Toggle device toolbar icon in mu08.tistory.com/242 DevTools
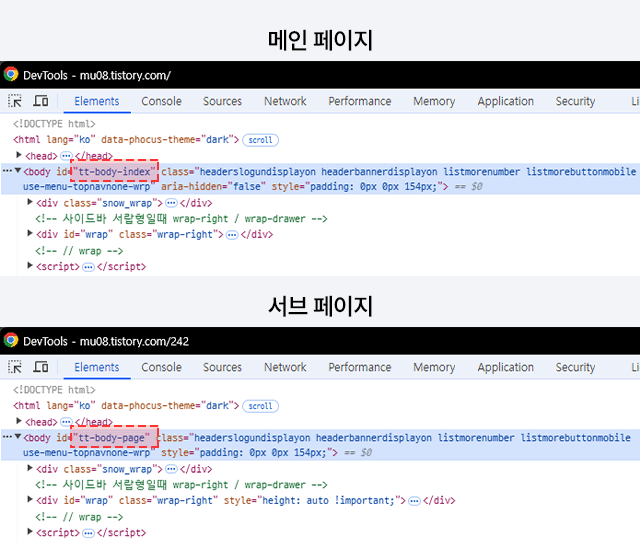 click(40, 367)
